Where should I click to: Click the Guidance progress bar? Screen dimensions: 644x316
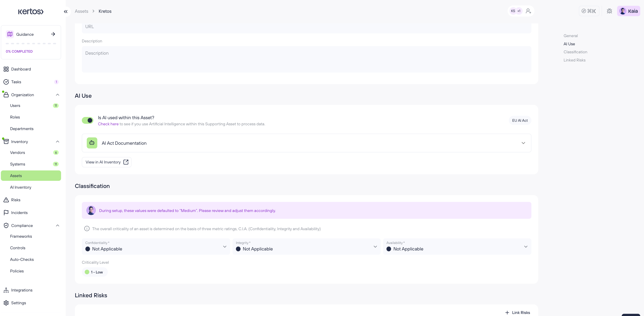pyautogui.click(x=31, y=44)
